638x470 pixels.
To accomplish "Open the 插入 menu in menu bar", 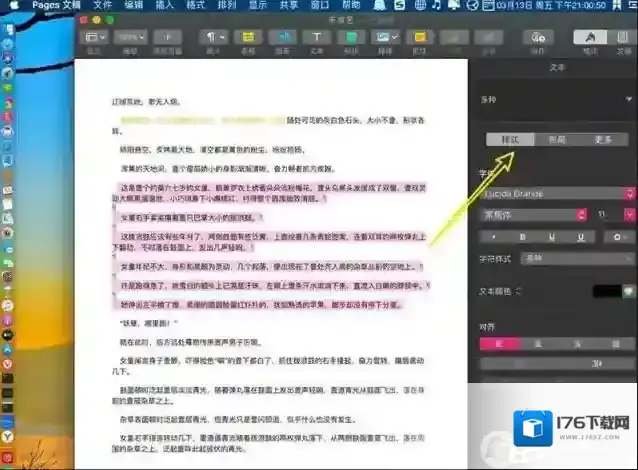I will [164, 5].
